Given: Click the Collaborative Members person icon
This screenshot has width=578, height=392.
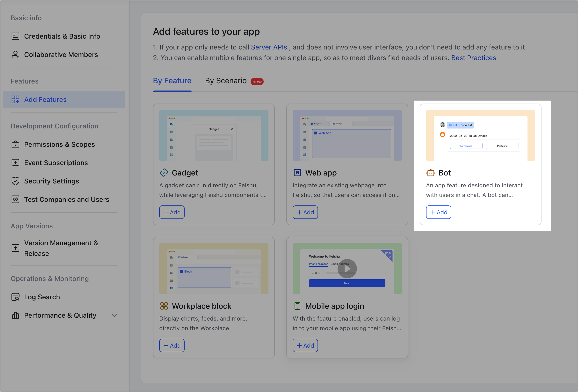Looking at the screenshot, I should point(15,55).
